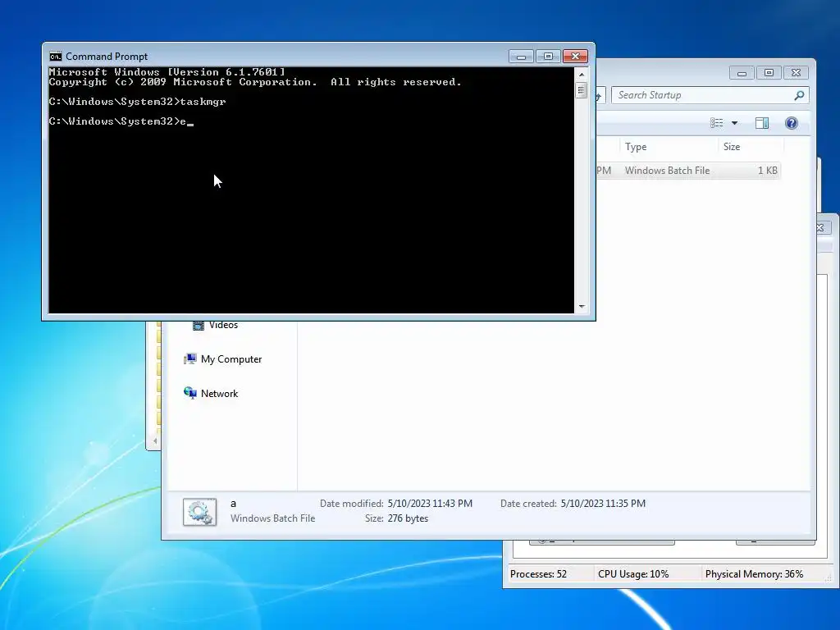Click the left scroll arrow of the rear window

[x=155, y=441]
